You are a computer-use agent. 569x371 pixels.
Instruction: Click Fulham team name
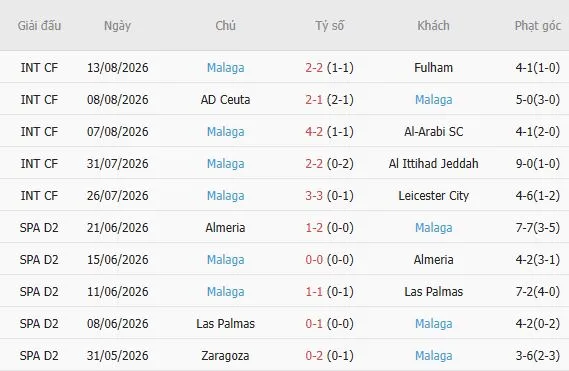click(433, 68)
